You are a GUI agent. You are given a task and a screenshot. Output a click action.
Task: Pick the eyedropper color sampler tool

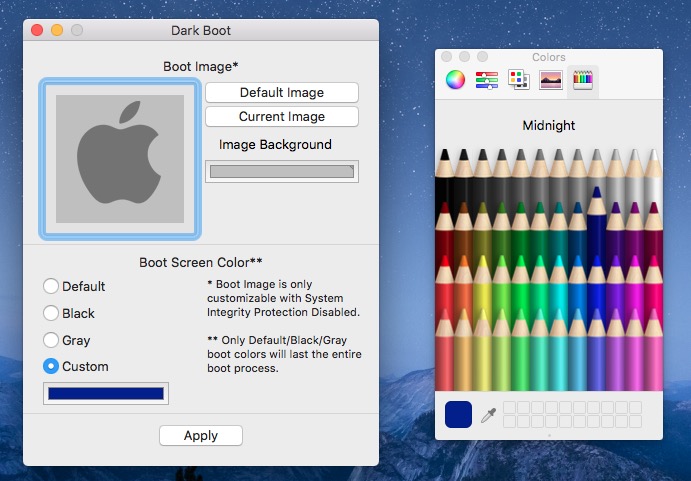click(488, 415)
